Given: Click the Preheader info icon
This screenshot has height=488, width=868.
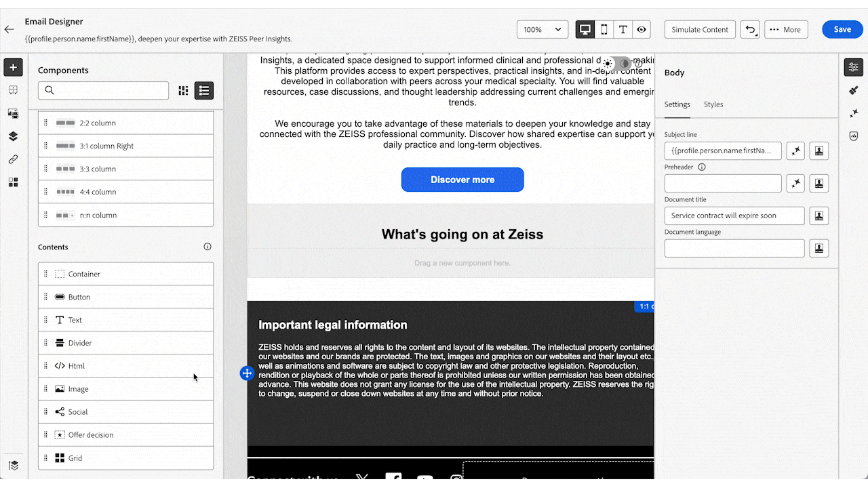Looking at the screenshot, I should [x=702, y=167].
